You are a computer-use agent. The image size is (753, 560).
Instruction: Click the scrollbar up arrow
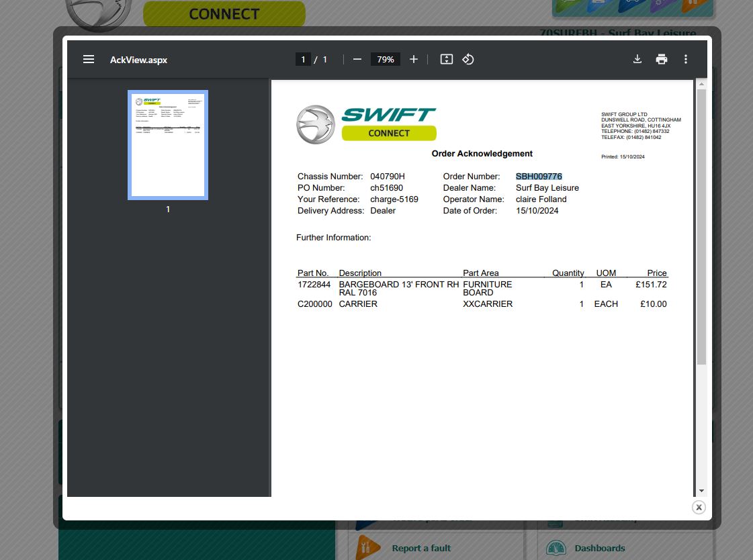(x=701, y=84)
